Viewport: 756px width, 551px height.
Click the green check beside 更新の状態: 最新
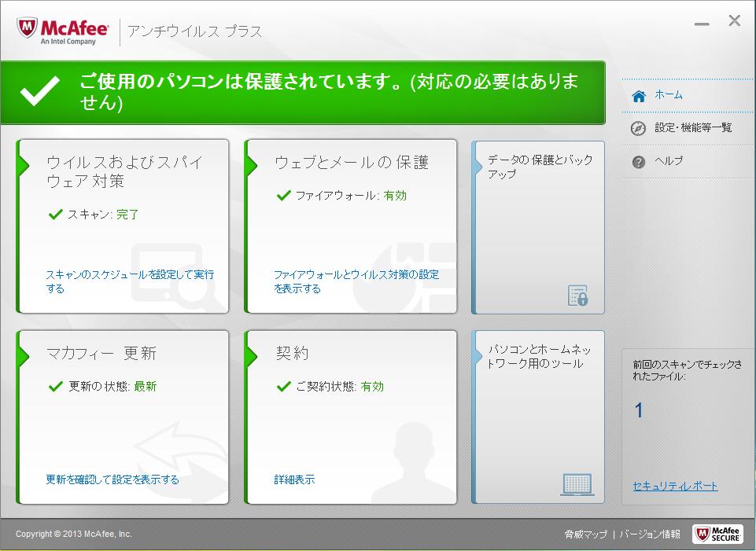[x=56, y=386]
